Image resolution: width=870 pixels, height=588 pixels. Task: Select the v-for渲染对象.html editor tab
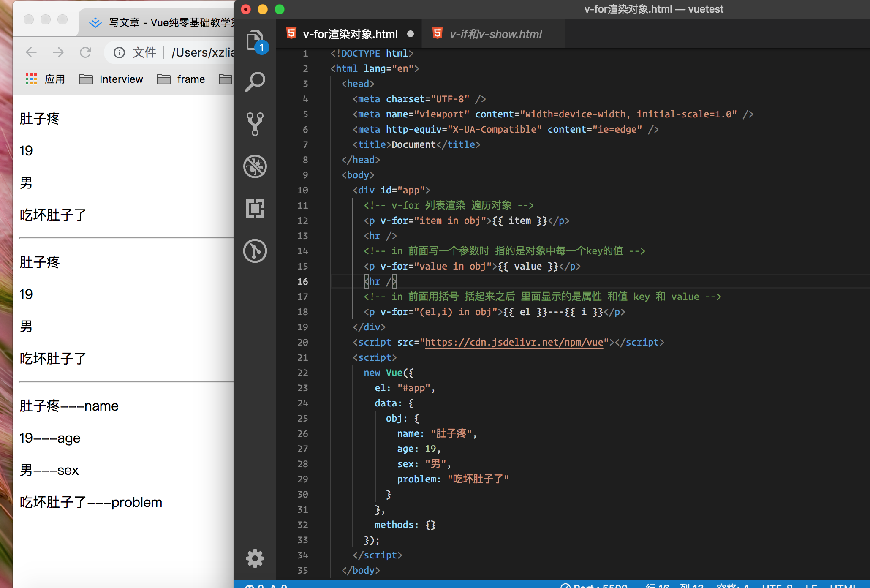point(350,34)
